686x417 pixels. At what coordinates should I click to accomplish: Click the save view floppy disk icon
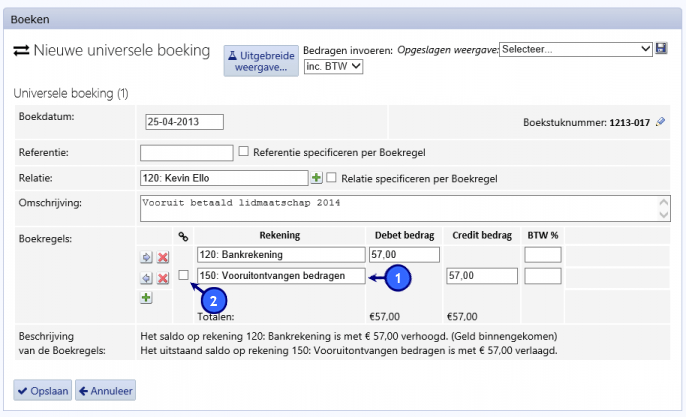[661, 48]
